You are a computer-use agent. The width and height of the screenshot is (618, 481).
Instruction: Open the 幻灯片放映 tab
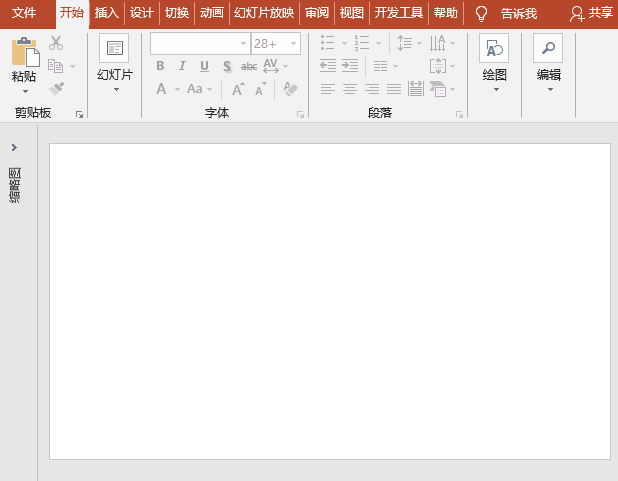[264, 13]
